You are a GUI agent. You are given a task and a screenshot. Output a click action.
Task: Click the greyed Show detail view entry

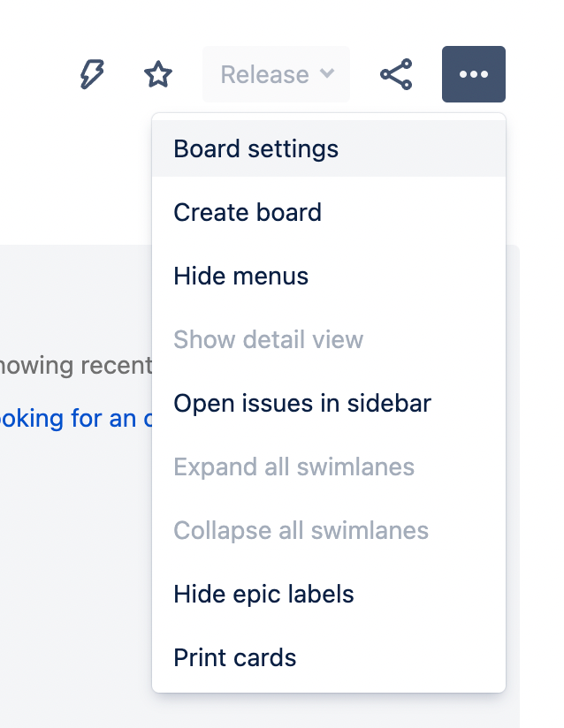(329, 339)
